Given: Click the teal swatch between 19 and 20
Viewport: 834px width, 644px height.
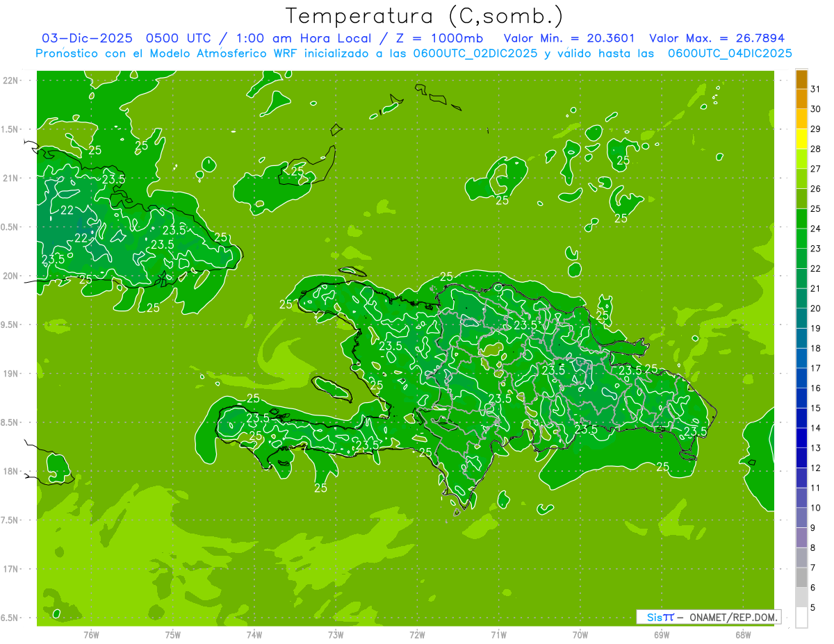Looking at the screenshot, I should (801, 318).
